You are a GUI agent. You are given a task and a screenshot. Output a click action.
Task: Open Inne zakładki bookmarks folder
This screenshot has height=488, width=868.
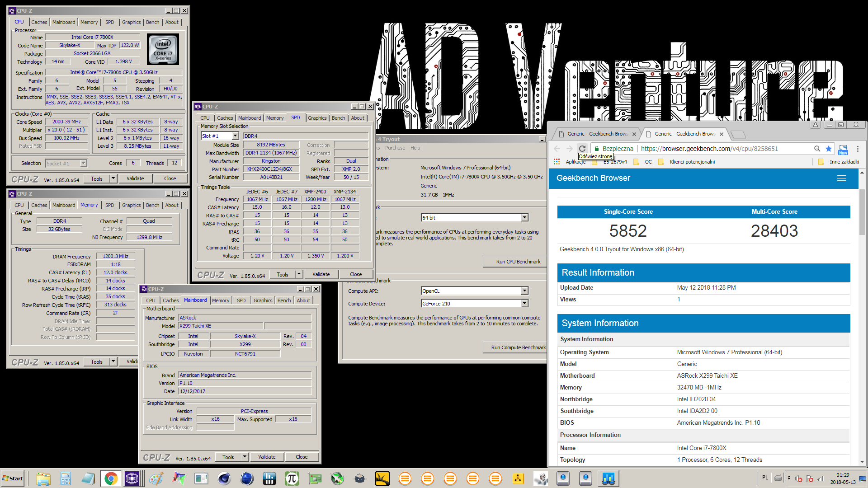point(839,162)
